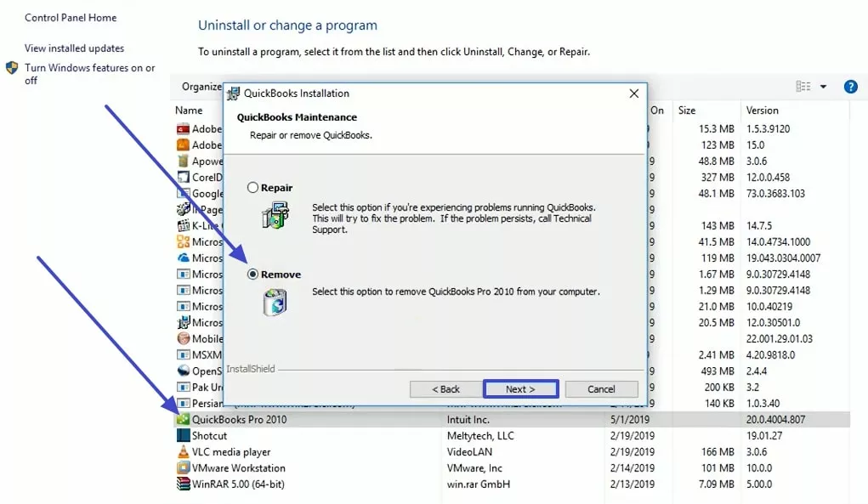Click the Remove option's recycle icon

coord(274,303)
